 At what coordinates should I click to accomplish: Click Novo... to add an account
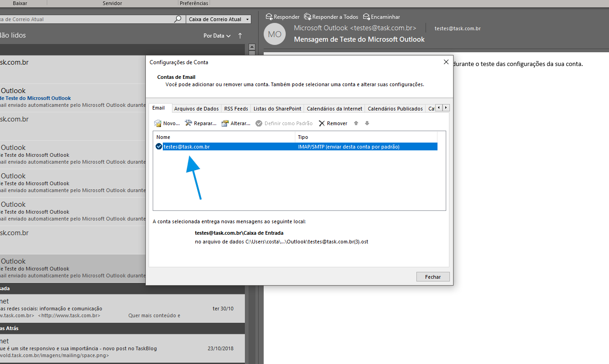(167, 123)
